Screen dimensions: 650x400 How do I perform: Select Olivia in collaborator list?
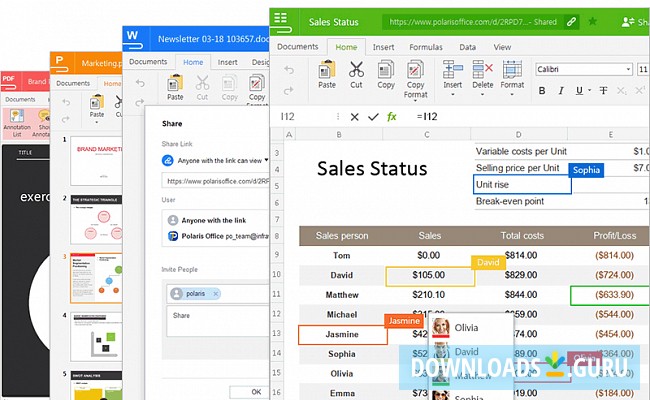pos(471,328)
